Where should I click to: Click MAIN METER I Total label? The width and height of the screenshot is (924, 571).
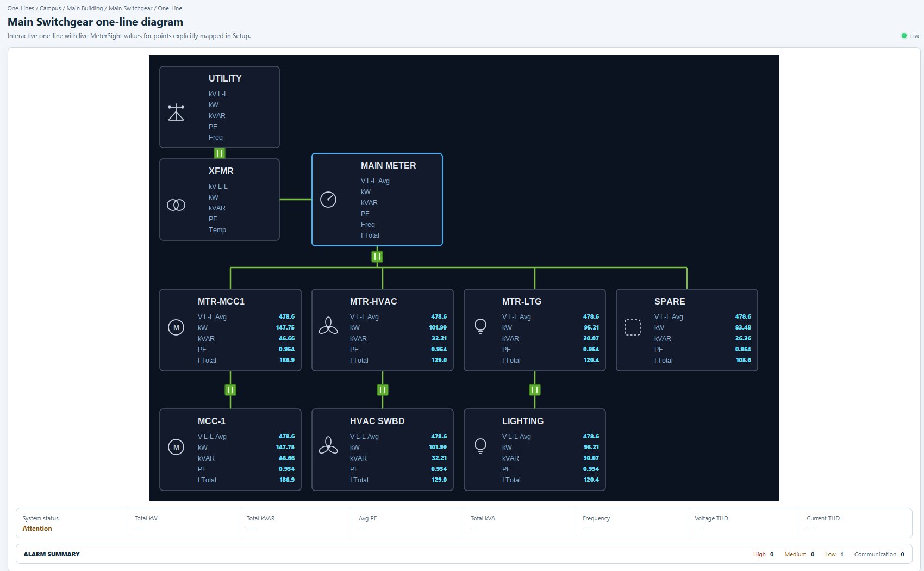[370, 235]
